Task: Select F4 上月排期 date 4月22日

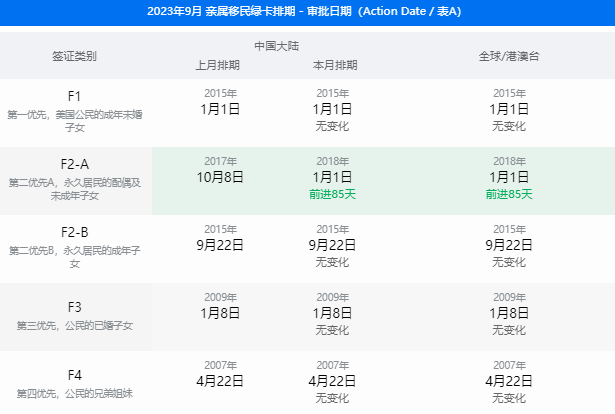Action: pyautogui.click(x=220, y=381)
